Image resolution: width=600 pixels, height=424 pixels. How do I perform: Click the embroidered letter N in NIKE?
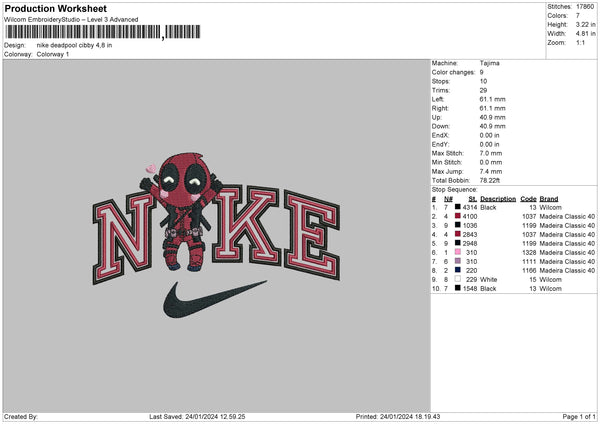click(x=124, y=237)
